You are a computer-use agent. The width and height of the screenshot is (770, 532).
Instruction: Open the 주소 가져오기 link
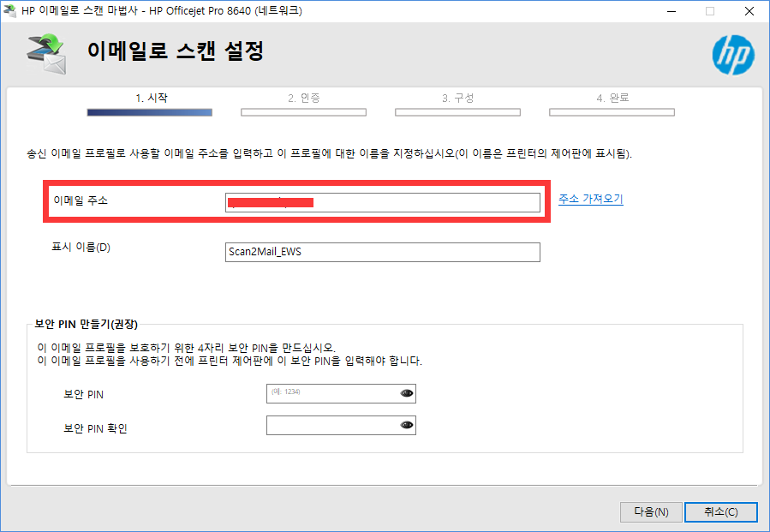(x=591, y=199)
